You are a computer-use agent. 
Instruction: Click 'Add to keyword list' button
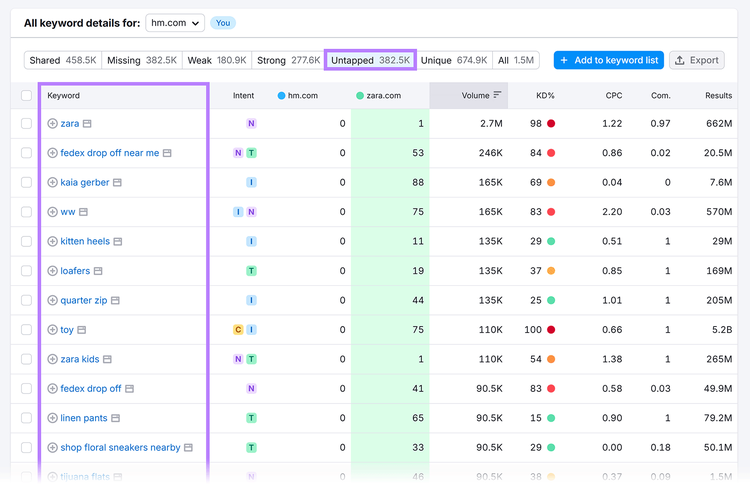[x=608, y=60]
